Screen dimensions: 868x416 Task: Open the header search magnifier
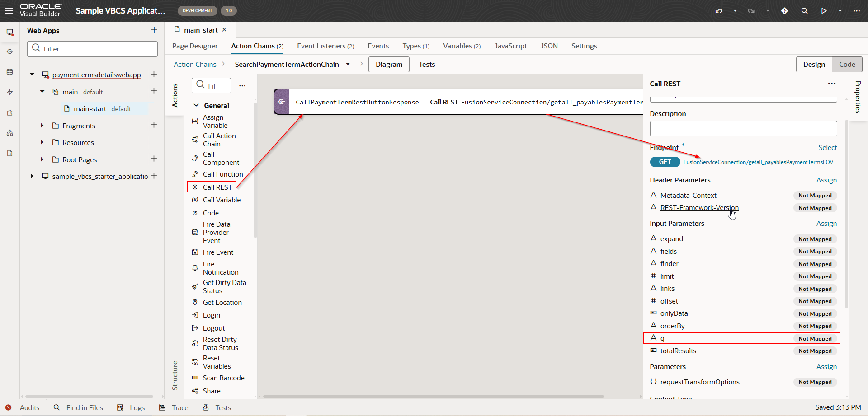click(x=804, y=11)
